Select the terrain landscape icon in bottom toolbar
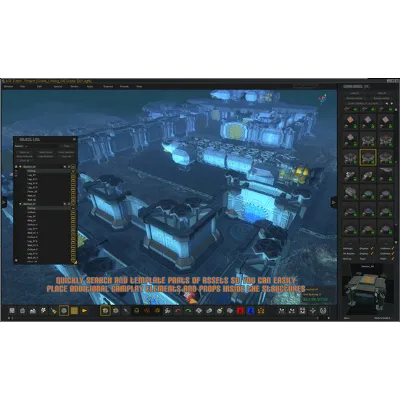Image resolution: width=400 pixels, height=400 pixels. click(33, 311)
